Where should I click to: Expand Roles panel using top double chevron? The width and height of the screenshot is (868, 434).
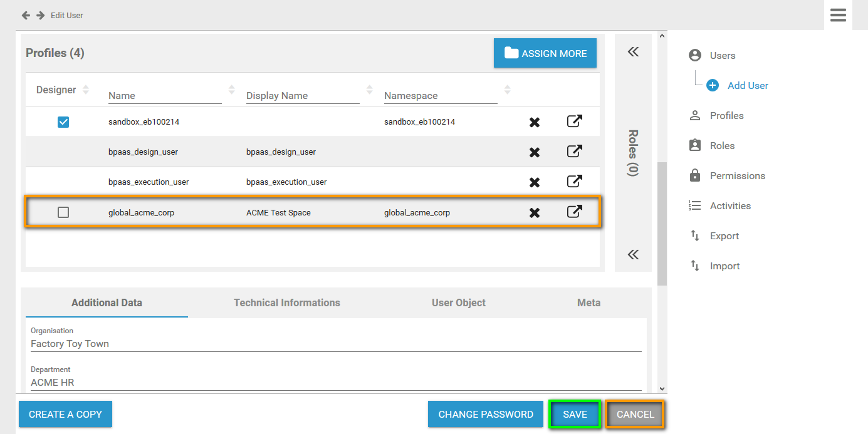click(x=633, y=52)
